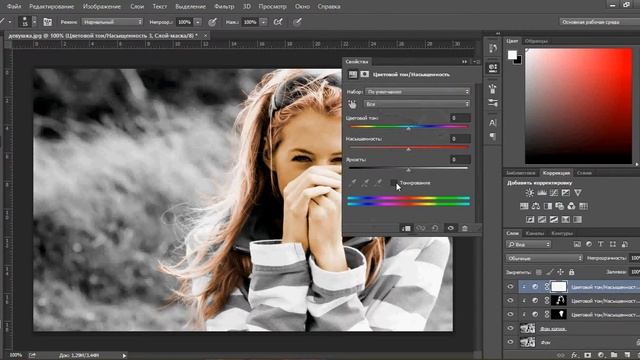Switch to the Коррекция panel tab

[x=556, y=173]
